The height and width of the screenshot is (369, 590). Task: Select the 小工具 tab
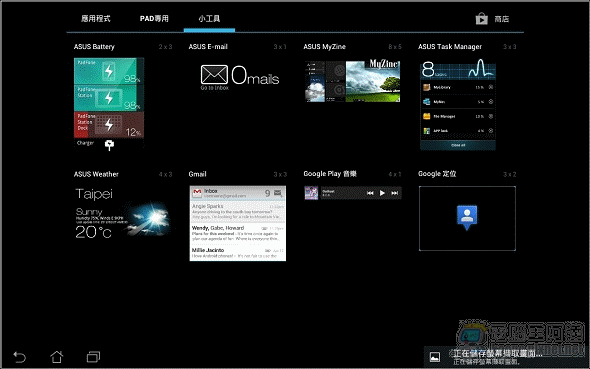tap(209, 18)
